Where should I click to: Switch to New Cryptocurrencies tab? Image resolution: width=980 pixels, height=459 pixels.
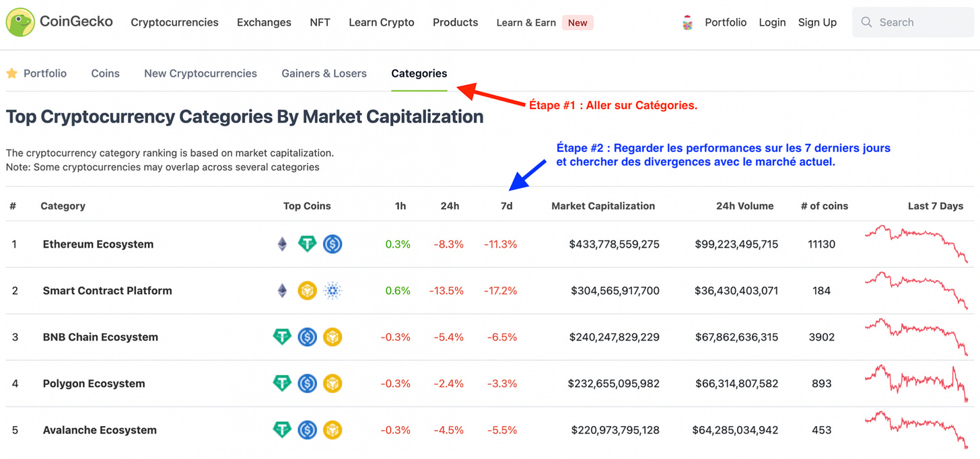pyautogui.click(x=201, y=73)
